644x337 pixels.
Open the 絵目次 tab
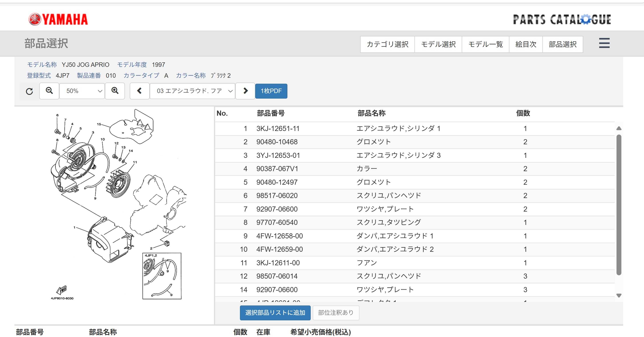(526, 44)
